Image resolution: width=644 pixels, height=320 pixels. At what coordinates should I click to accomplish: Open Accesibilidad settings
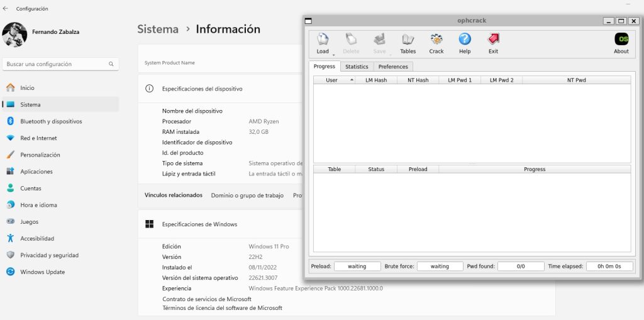(x=60, y=239)
